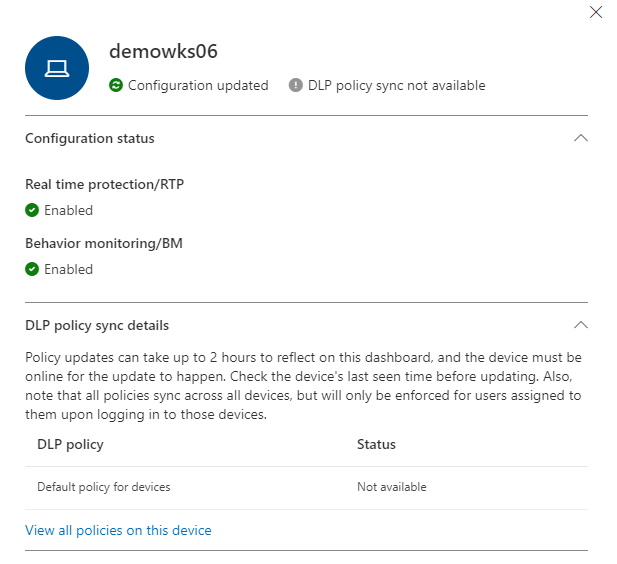Click the laptop device avatar icon

coord(58,67)
